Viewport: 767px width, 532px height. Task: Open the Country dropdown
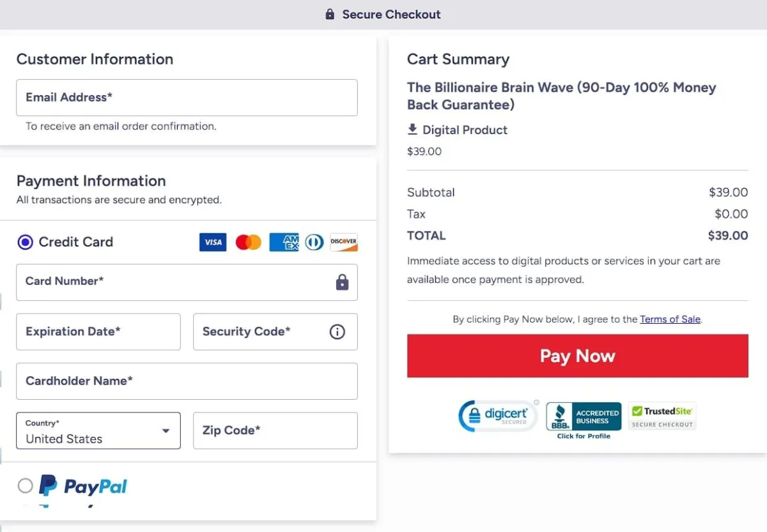[x=98, y=431]
